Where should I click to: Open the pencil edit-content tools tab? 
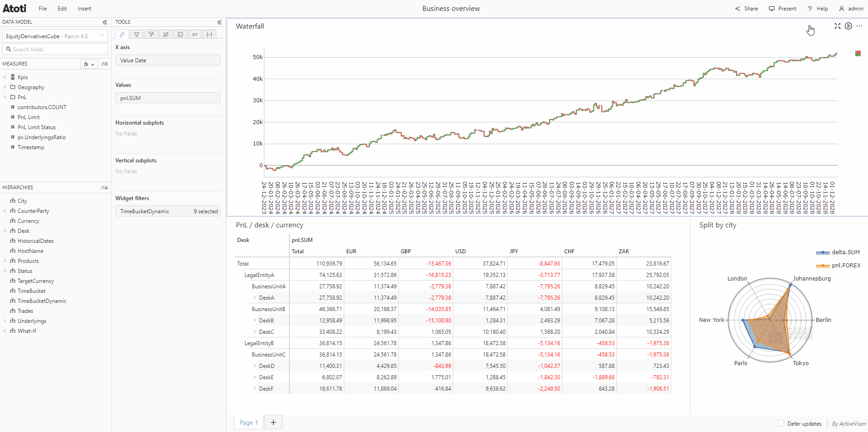[x=122, y=35]
